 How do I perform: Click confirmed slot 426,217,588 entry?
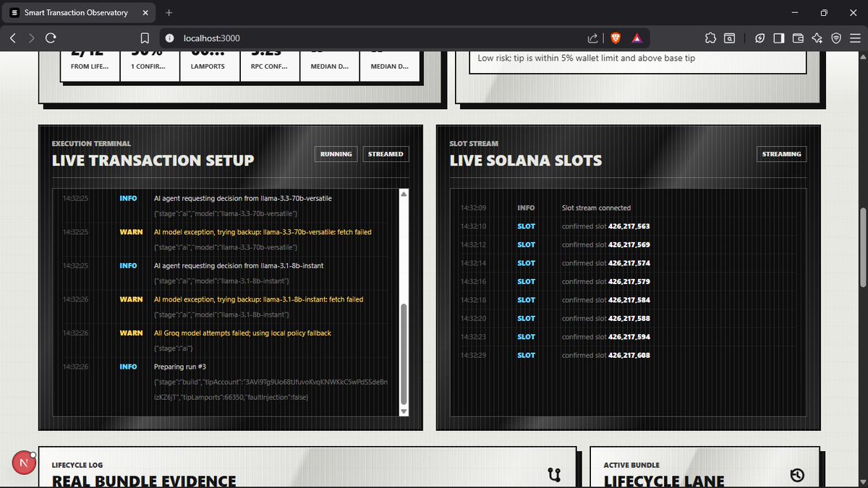click(605, 318)
